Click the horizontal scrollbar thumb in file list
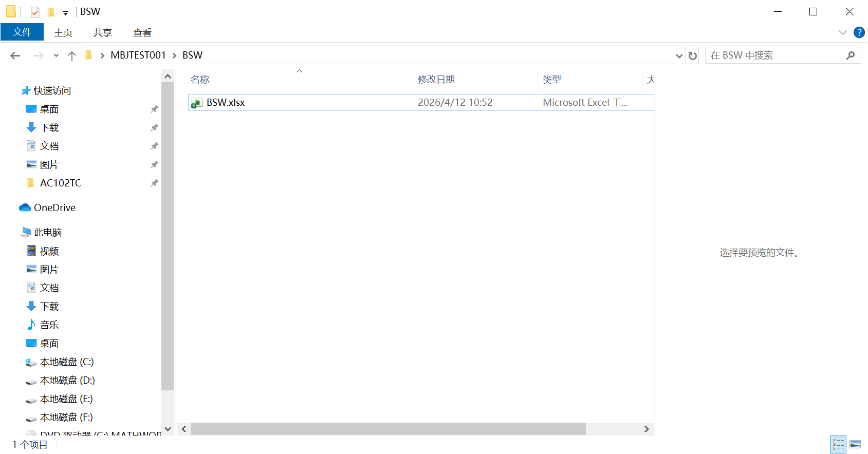 click(x=388, y=429)
